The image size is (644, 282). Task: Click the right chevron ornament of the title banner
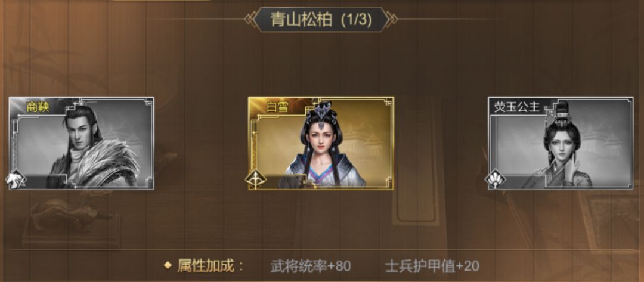[x=392, y=19]
